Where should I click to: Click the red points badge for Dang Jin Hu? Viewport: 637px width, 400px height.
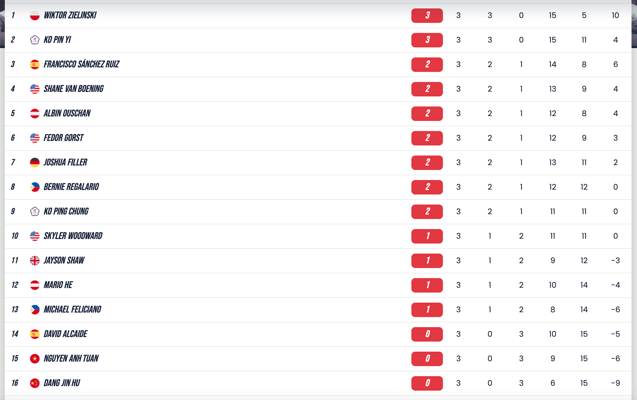coord(427,383)
